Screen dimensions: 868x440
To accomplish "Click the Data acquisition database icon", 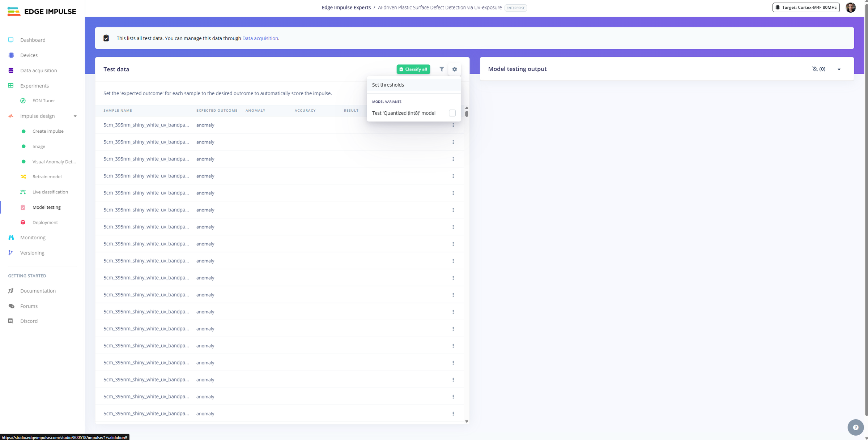I will (x=11, y=71).
